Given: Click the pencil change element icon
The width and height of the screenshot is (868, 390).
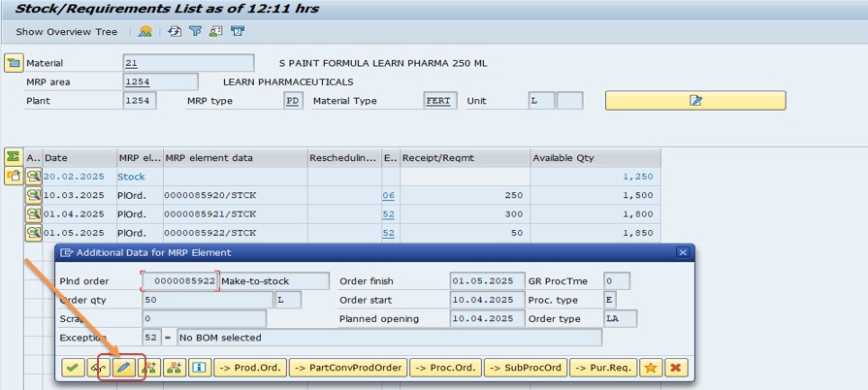Looking at the screenshot, I should (x=124, y=368).
